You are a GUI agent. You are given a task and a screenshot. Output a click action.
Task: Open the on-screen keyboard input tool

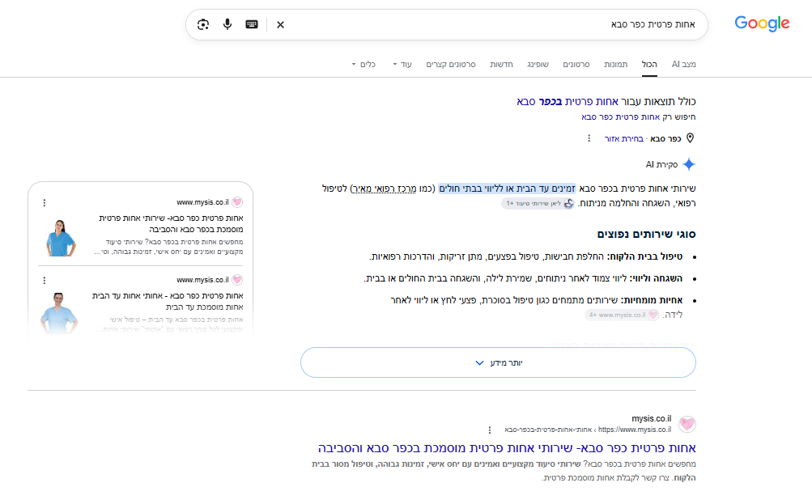click(252, 24)
